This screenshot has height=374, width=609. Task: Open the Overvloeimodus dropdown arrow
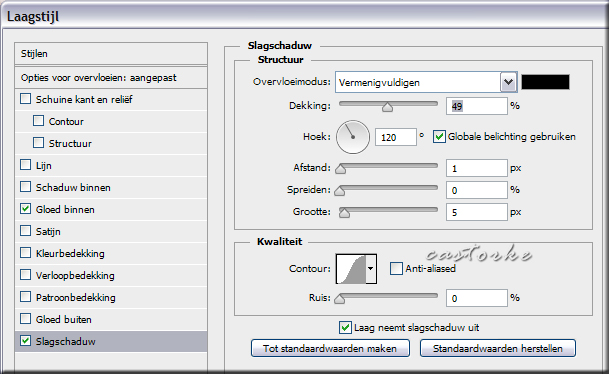point(508,82)
